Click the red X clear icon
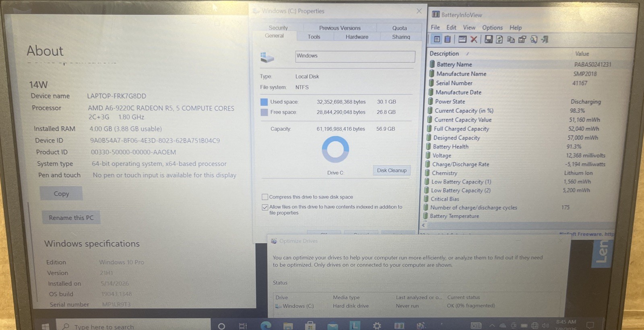Image resolution: width=644 pixels, height=330 pixels. [x=474, y=39]
